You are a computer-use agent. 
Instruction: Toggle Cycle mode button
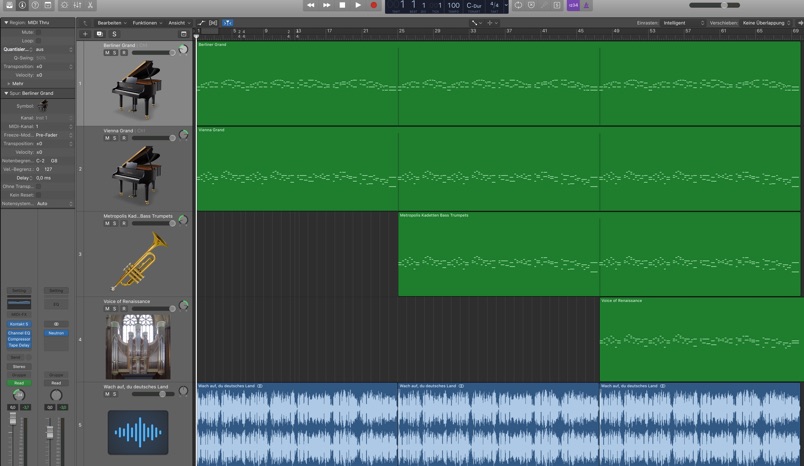518,5
